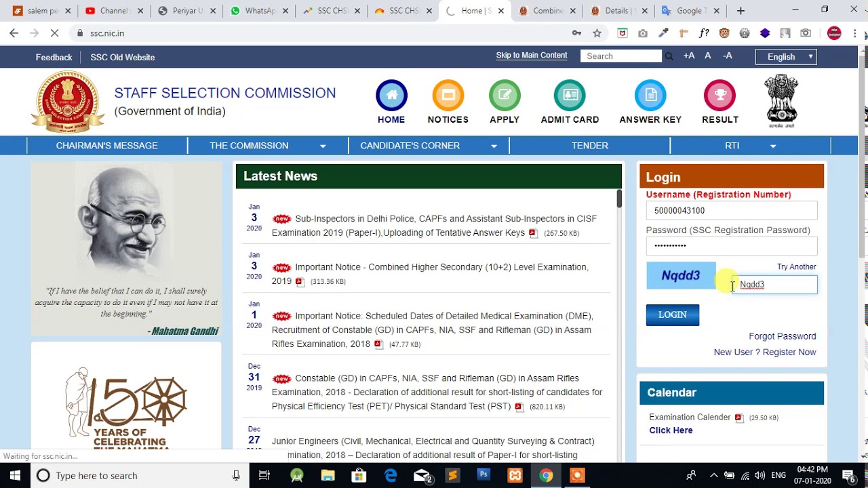Bookmark this page with star icon

597,33
